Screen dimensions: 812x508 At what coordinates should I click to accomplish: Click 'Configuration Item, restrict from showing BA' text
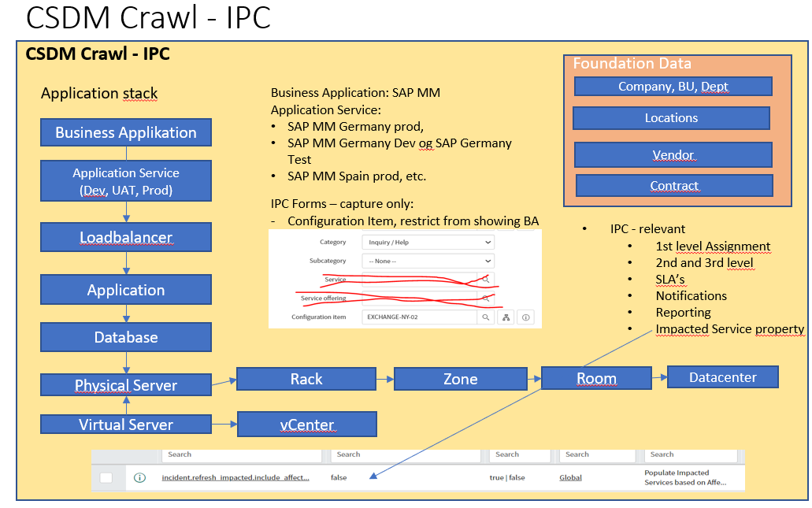tap(413, 221)
